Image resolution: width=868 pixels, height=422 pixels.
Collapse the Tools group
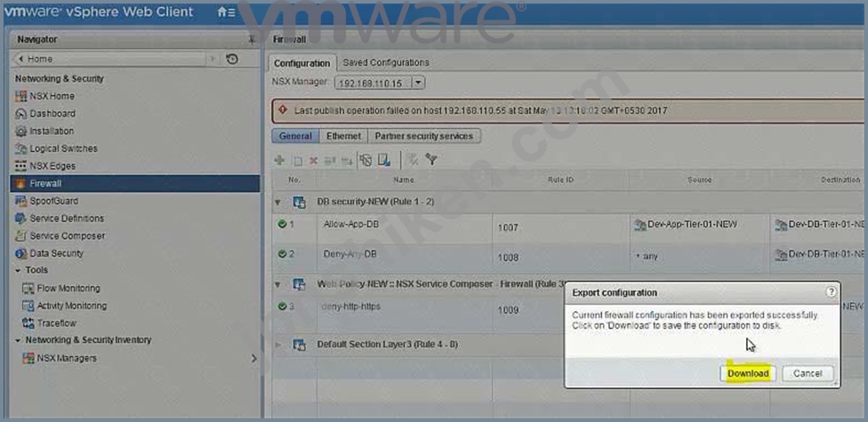point(18,270)
